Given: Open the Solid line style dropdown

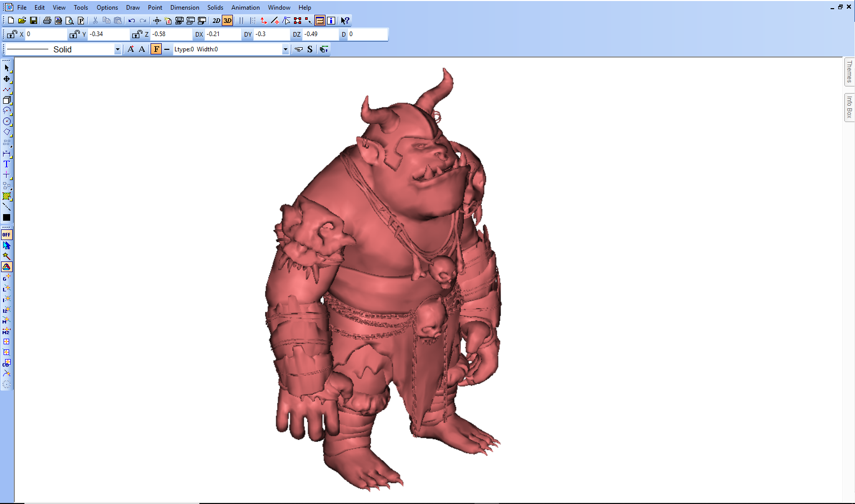Looking at the screenshot, I should click(117, 49).
